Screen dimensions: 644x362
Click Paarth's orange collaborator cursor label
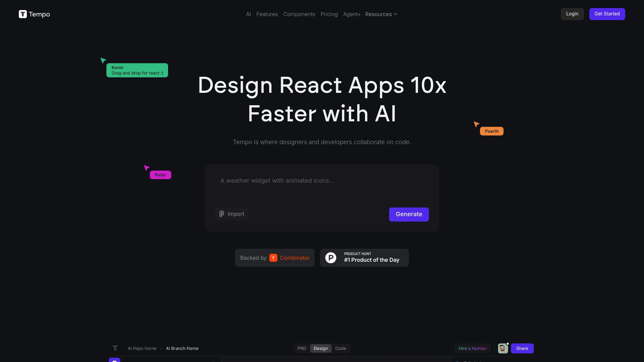pyautogui.click(x=491, y=131)
